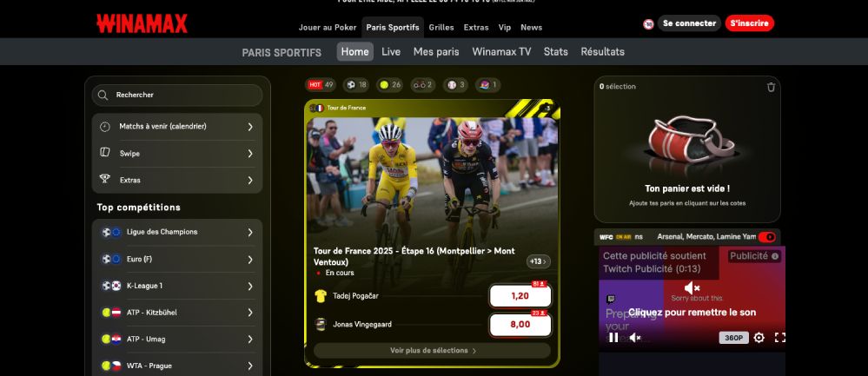Filter by baseball chip showing 3
The width and height of the screenshot is (868, 376).
click(x=455, y=84)
